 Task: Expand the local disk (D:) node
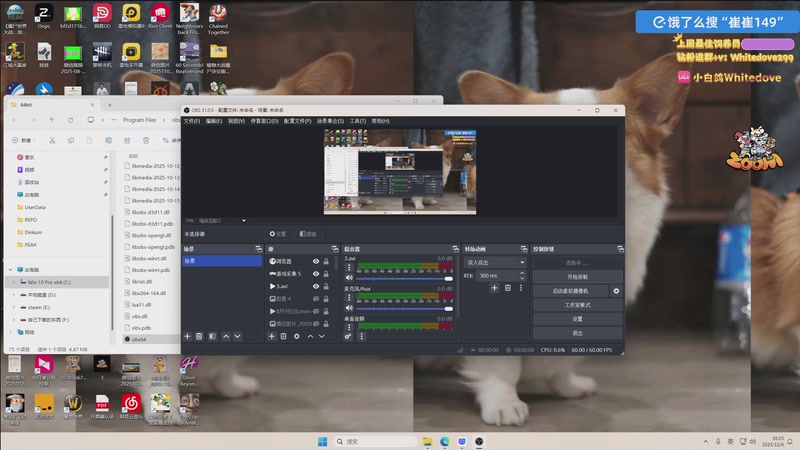click(x=14, y=295)
